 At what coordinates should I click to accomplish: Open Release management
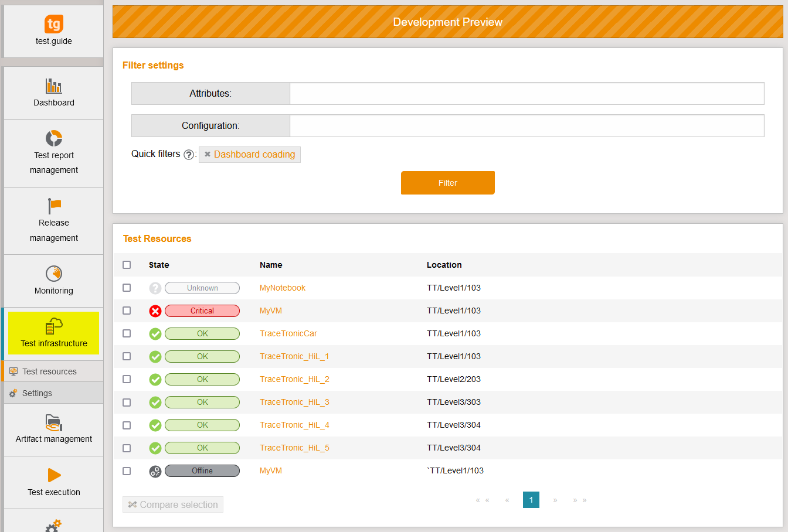point(53,221)
